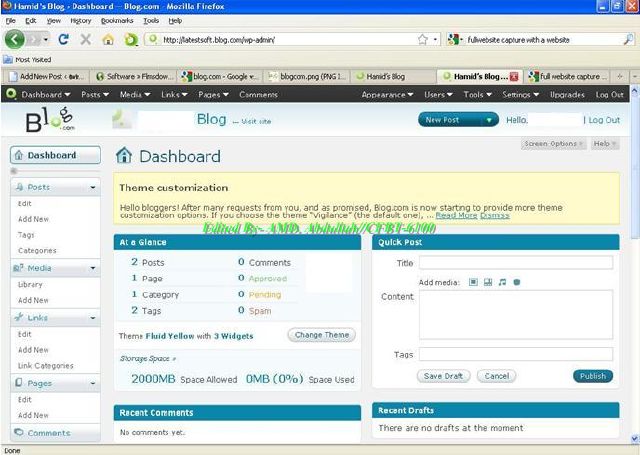This screenshot has width=640, height=455.
Task: Click the Change Theme button
Action: click(322, 335)
